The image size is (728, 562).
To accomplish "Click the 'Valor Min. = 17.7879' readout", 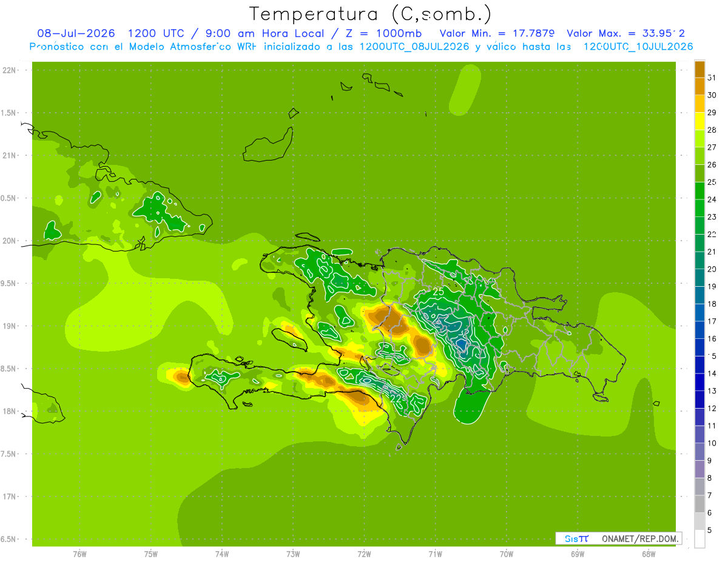I will pos(497,33).
